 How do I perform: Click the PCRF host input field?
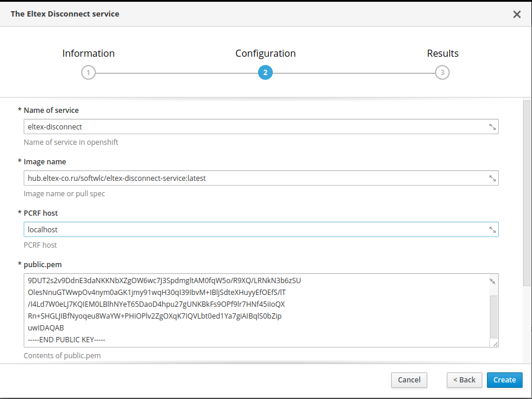point(254,230)
